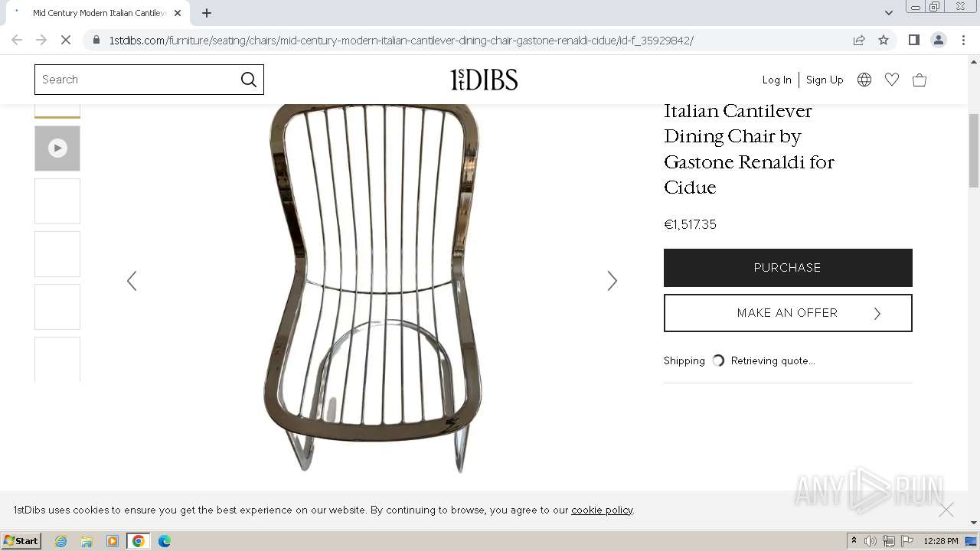Select the Mid Century Modern Italian tab
The height and width of the screenshot is (551, 980).
coord(100,13)
